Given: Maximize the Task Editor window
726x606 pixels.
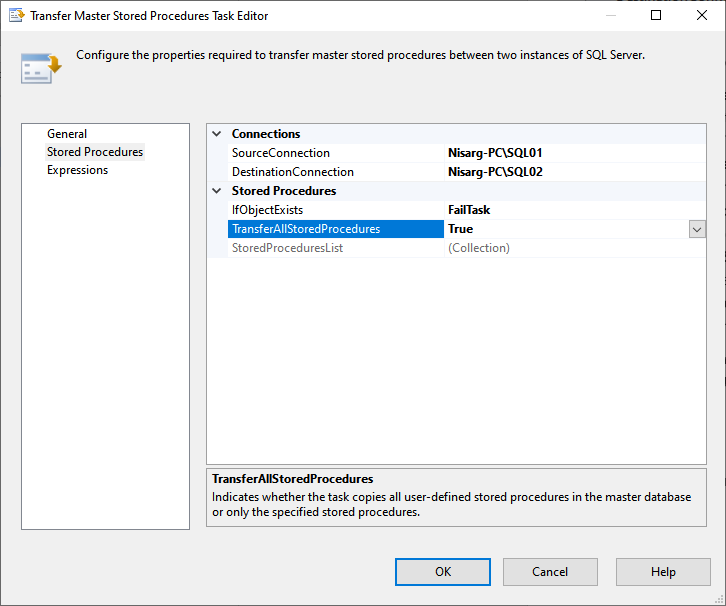Looking at the screenshot, I should [x=656, y=16].
